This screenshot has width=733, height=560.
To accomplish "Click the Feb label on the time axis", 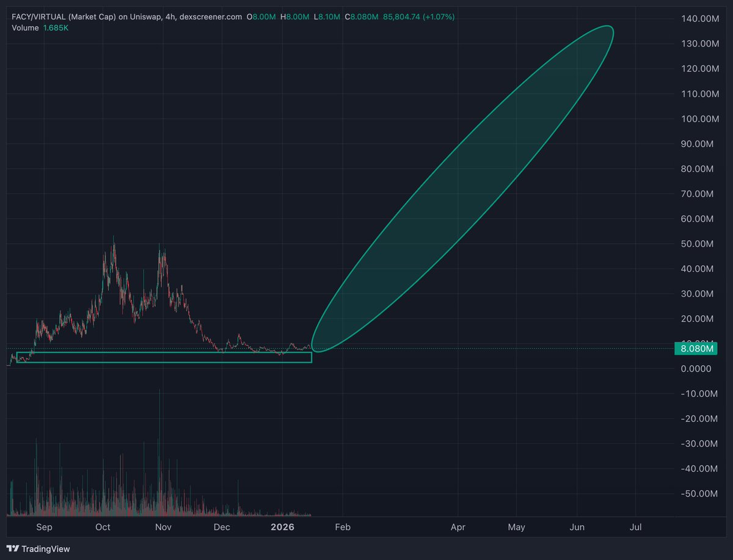I will (342, 527).
